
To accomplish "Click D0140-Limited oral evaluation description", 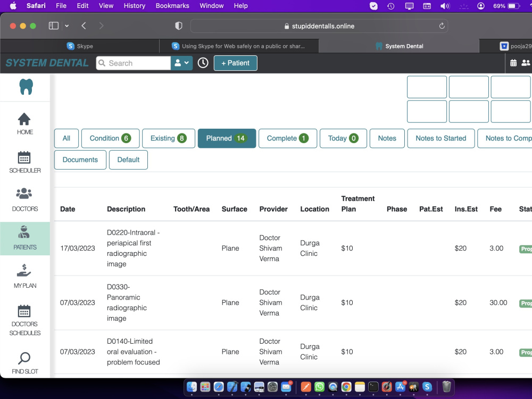I will point(133,352).
